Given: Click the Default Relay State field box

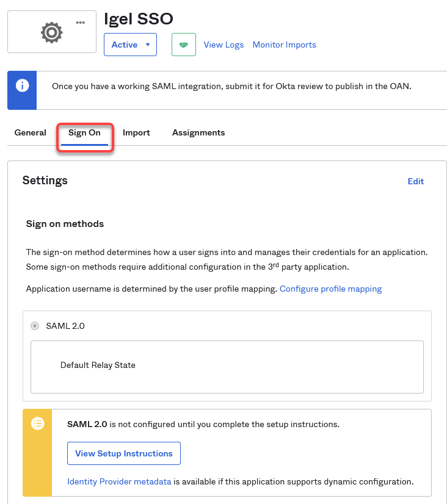Looking at the screenshot, I should point(227,366).
